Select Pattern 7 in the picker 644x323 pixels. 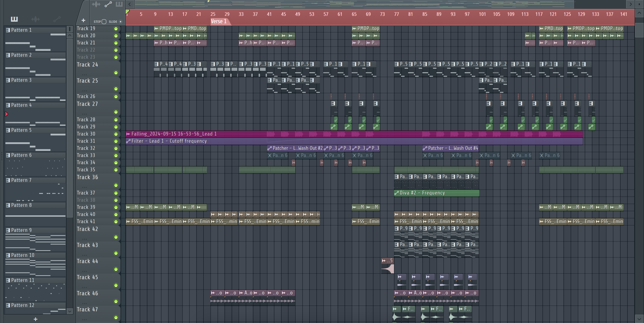coord(36,180)
